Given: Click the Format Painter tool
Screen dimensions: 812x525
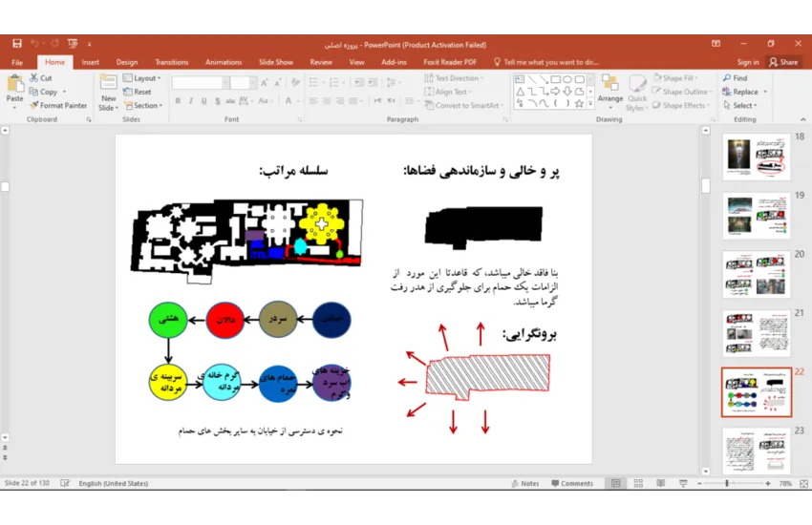Looking at the screenshot, I should pos(58,106).
